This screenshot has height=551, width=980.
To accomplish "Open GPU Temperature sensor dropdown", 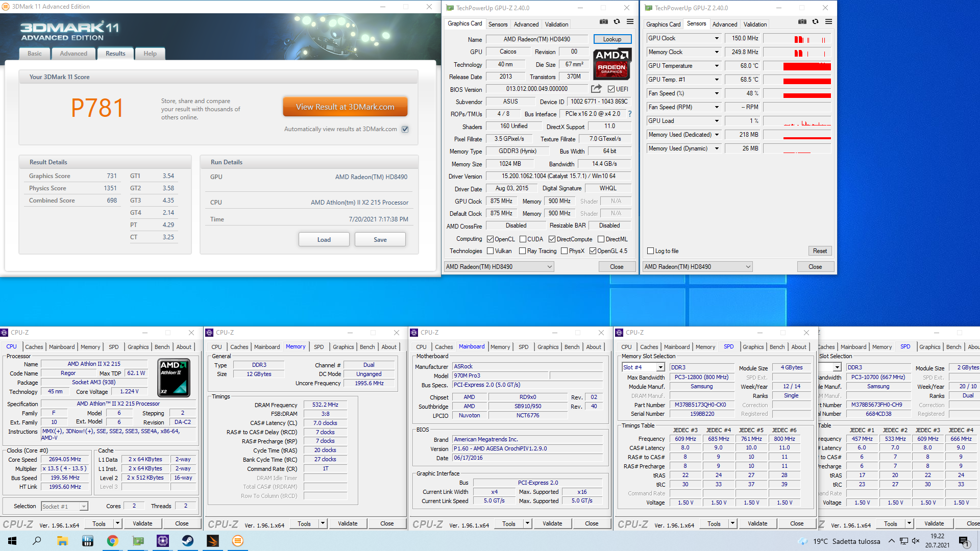I will point(717,66).
